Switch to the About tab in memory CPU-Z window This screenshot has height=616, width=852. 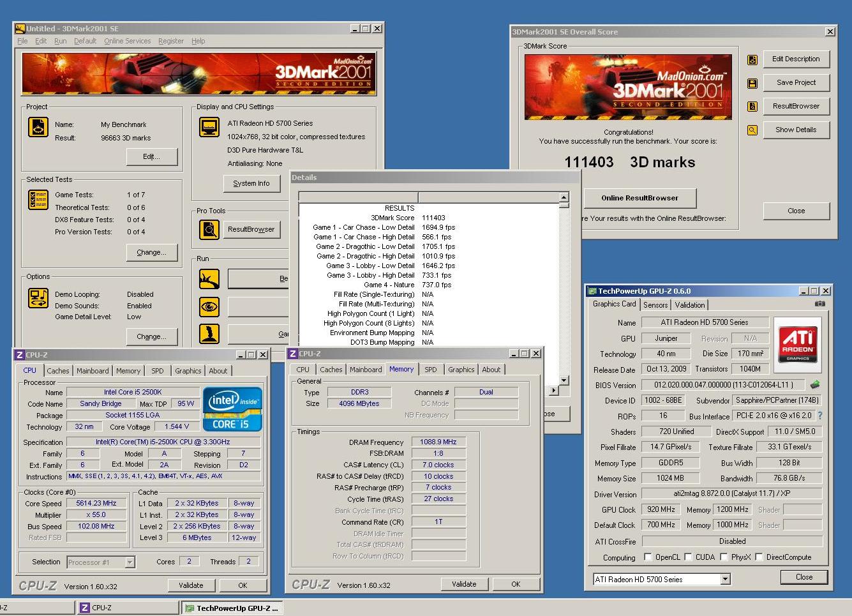(x=491, y=370)
